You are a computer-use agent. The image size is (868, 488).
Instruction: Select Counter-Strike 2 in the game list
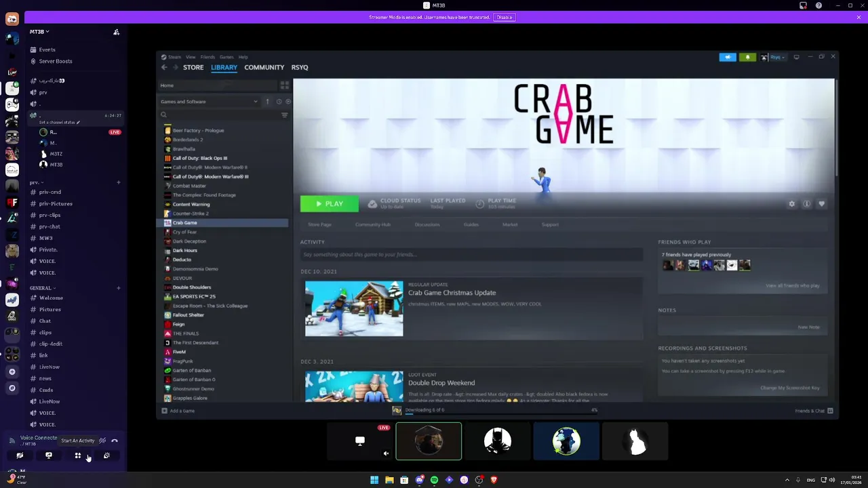191,213
